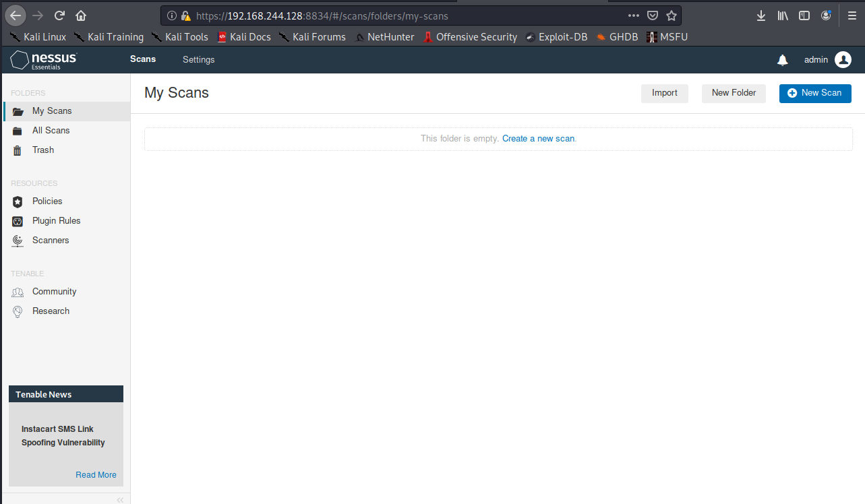Viewport: 865px width, 504px height.
Task: Click the Scanners radar icon
Action: coord(18,241)
